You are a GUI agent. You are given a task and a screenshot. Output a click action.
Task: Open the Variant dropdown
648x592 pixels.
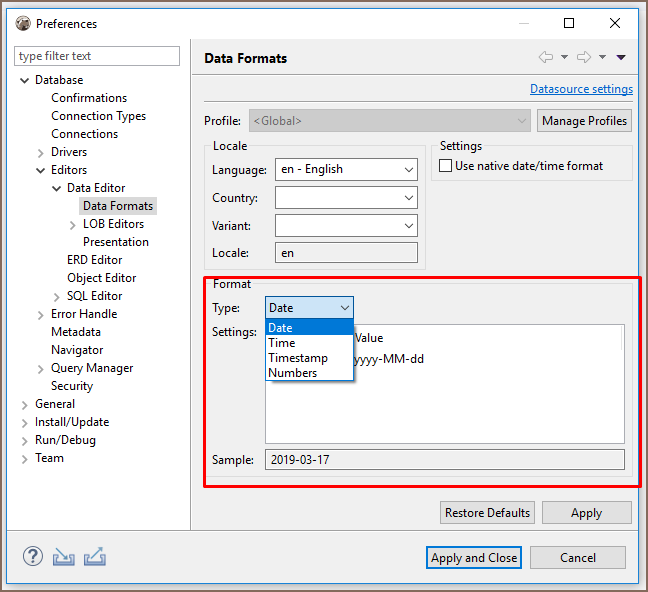pyautogui.click(x=346, y=226)
